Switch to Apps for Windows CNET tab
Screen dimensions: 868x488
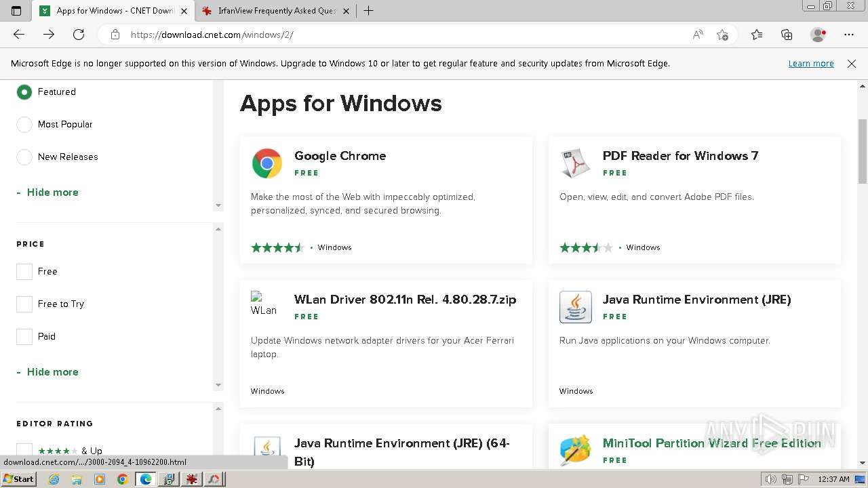coord(113,11)
